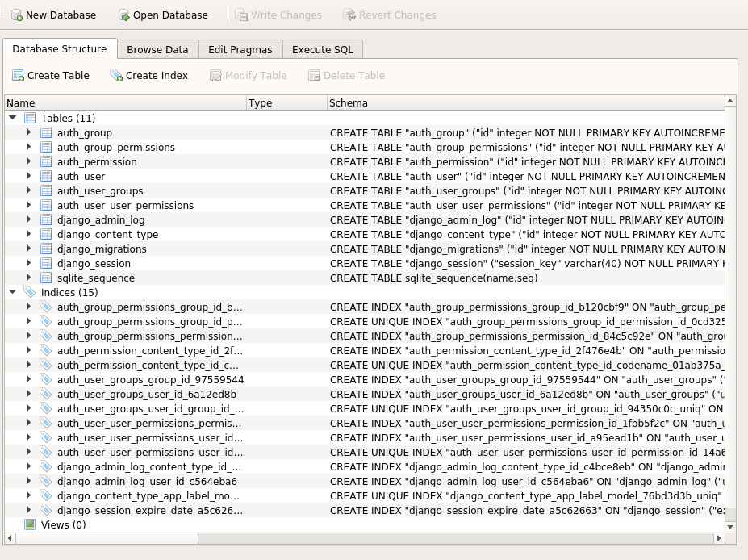
Task: Click the Open Database toolbar icon
Action: click(124, 15)
